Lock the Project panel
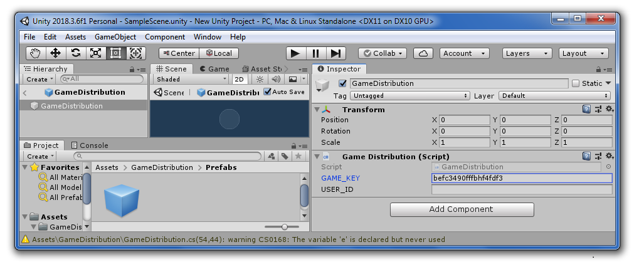Screen dimensions: 644x274 tap(293, 146)
